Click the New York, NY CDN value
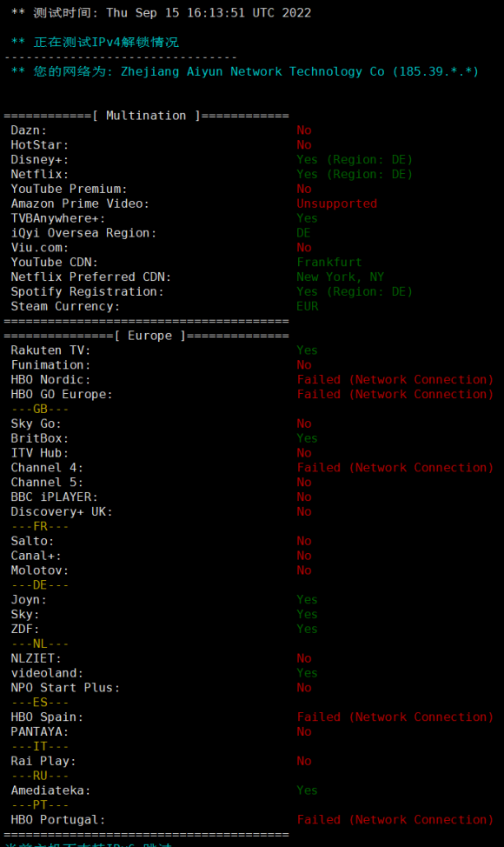This screenshot has width=504, height=847. click(340, 277)
